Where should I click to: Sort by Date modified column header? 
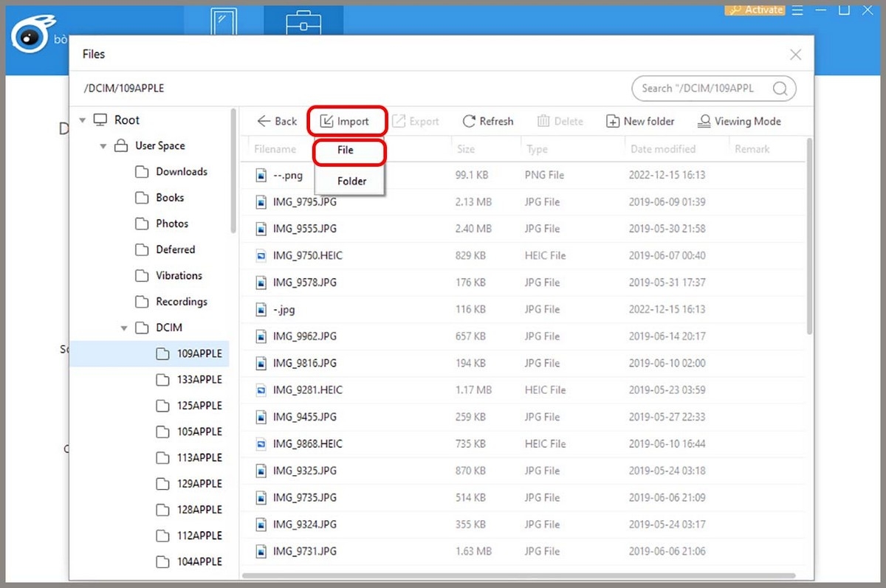[662, 149]
